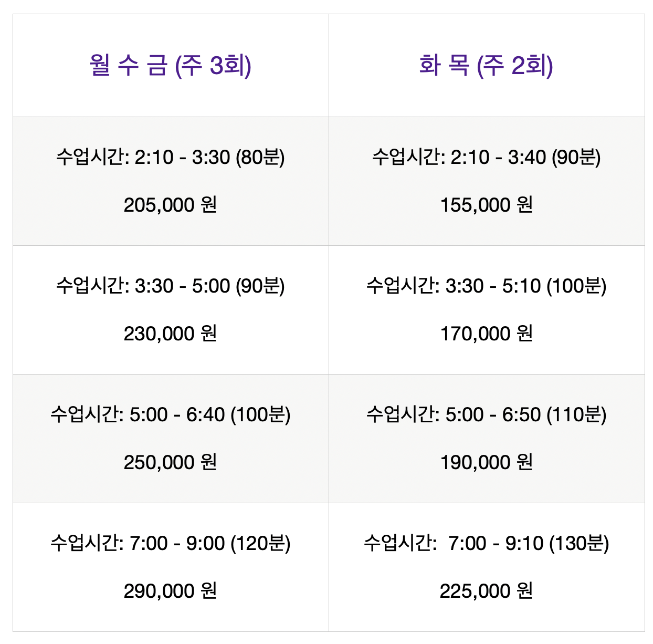The width and height of the screenshot is (653, 644).
Task: Click the 155,000 원 price
Action: (x=487, y=205)
